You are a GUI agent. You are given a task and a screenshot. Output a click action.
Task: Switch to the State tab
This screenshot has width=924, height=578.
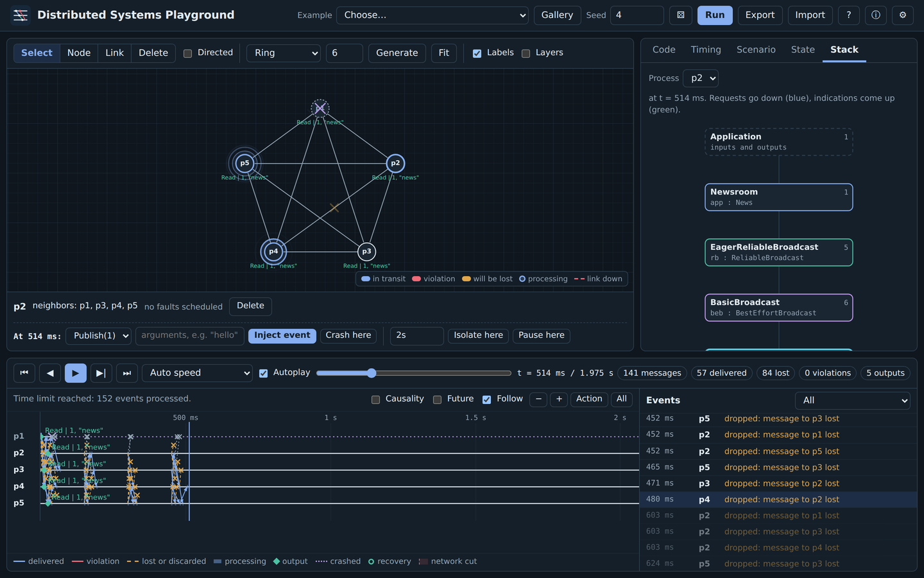pos(803,49)
